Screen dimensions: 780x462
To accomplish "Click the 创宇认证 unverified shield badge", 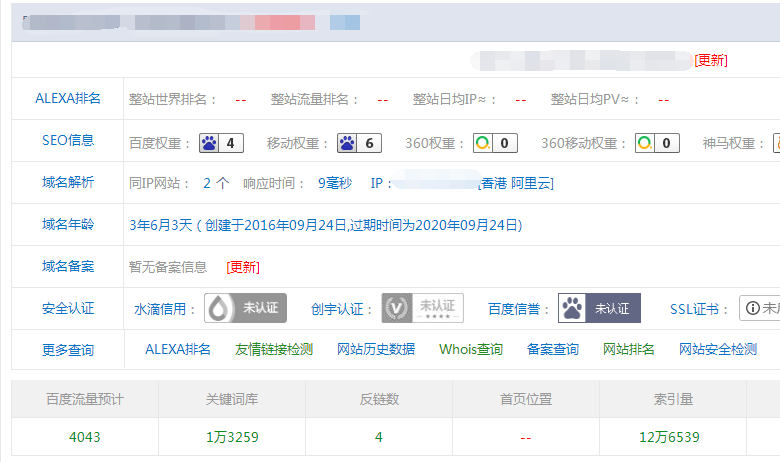I will pyautogui.click(x=422, y=309).
